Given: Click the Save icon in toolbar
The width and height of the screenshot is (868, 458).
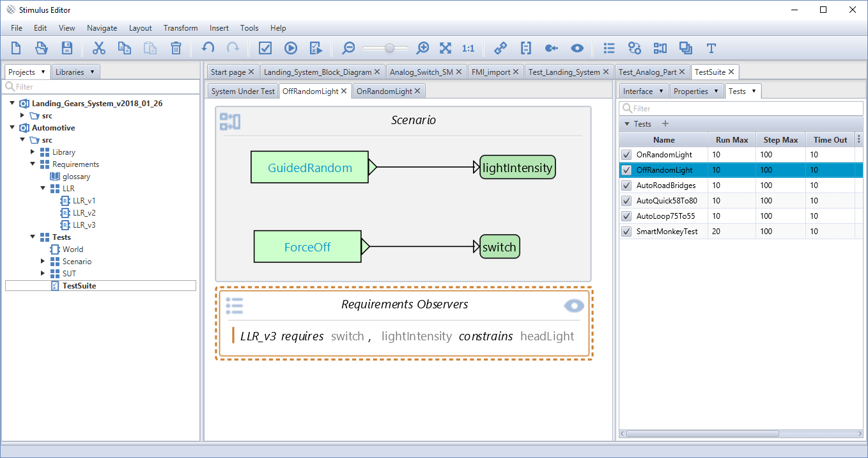Looking at the screenshot, I should point(66,48).
